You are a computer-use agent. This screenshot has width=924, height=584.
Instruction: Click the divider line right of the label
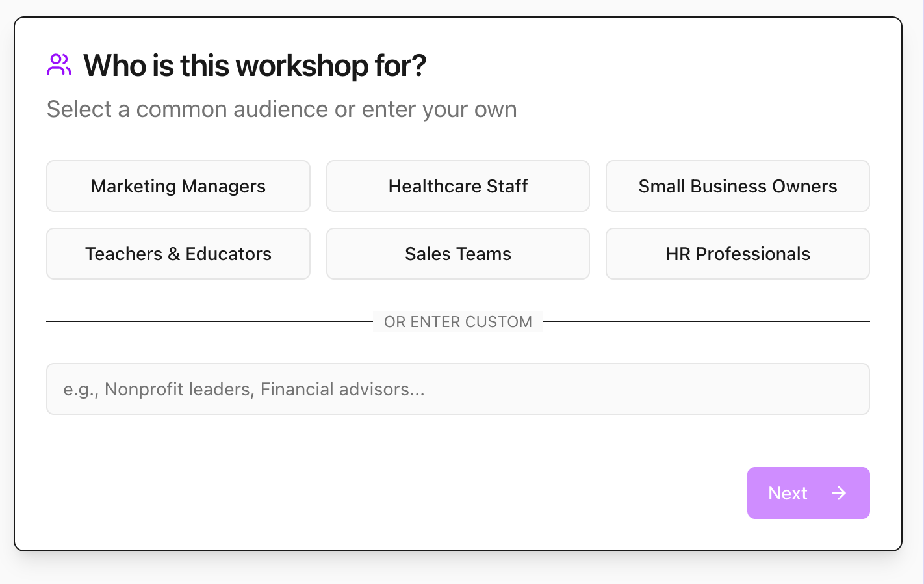point(706,321)
